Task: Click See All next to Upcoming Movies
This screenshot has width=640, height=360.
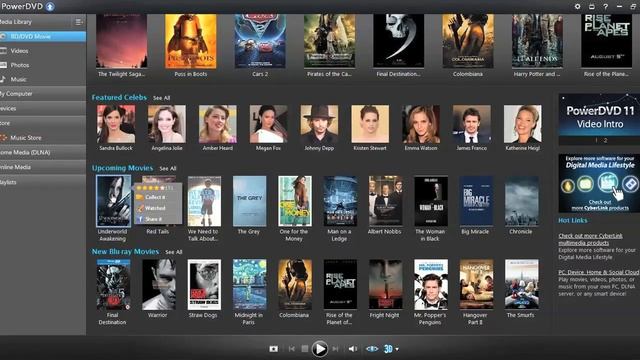Action: (168, 169)
